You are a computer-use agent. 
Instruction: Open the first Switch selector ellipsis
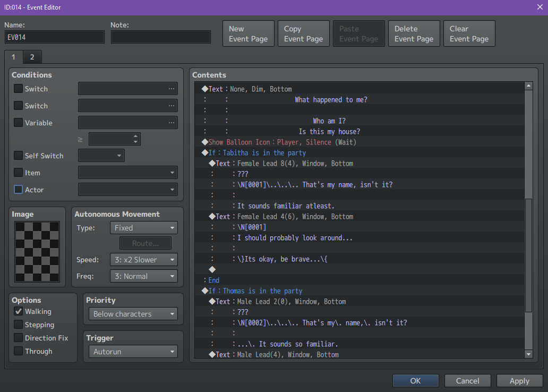[171, 89]
